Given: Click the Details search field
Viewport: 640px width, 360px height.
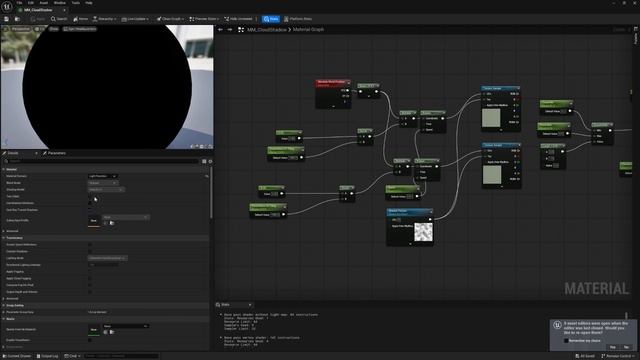Looking at the screenshot, I should tap(101, 161).
